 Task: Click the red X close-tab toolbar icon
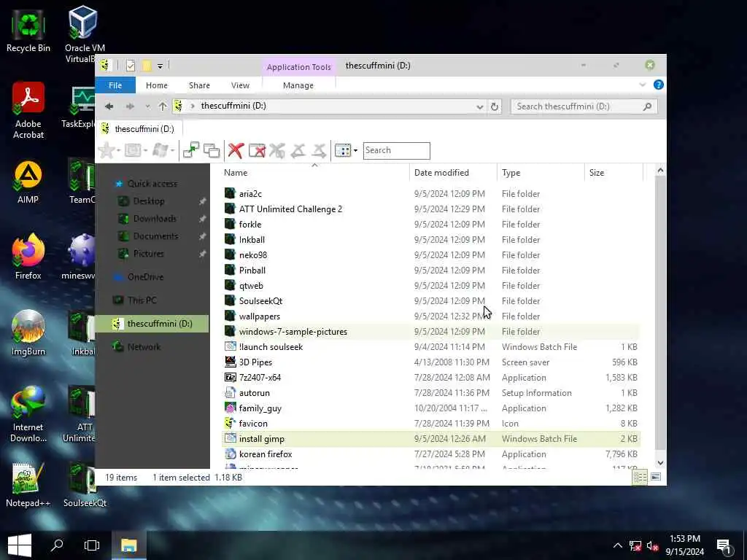(236, 150)
